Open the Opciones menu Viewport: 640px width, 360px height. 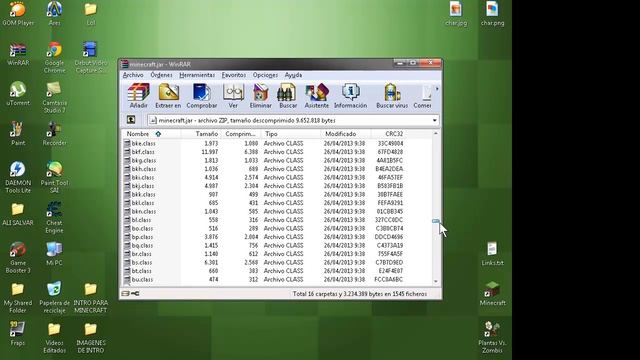(x=265, y=75)
